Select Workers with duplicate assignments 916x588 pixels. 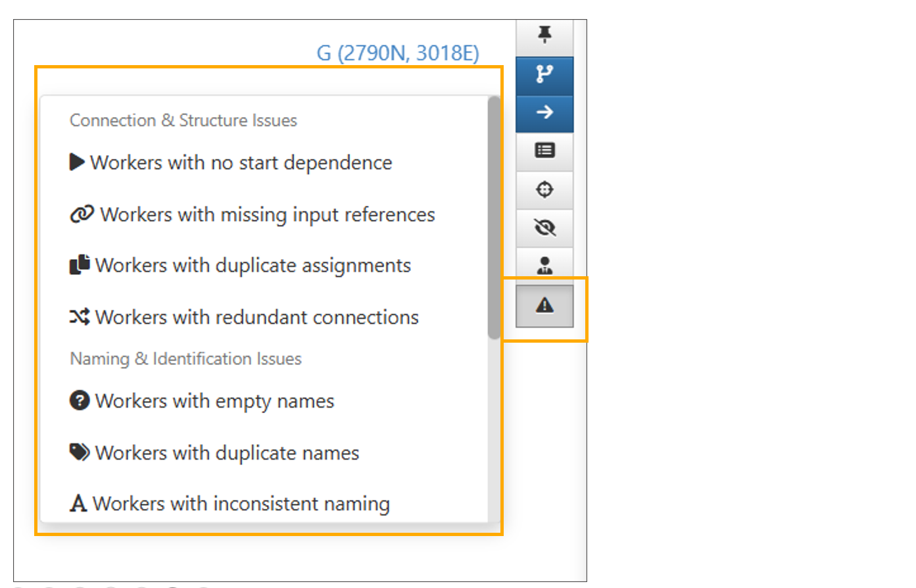[253, 265]
